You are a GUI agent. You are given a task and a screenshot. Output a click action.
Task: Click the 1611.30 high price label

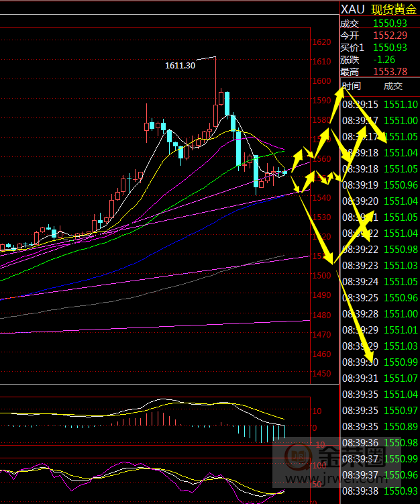click(180, 66)
